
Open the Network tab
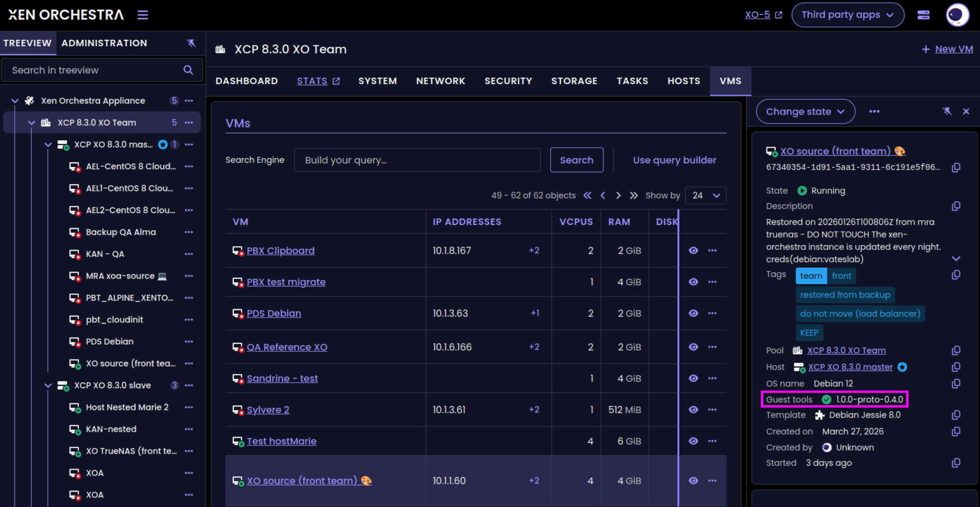tap(441, 81)
